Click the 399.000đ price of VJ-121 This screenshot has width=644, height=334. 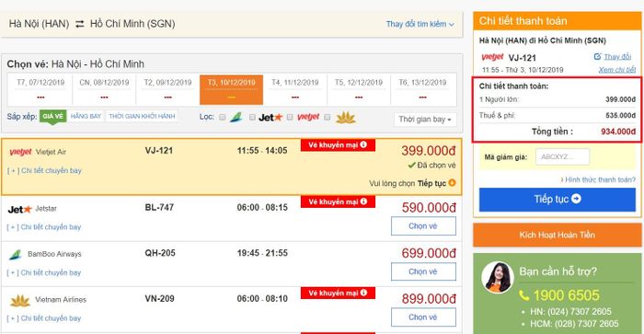[429, 151]
